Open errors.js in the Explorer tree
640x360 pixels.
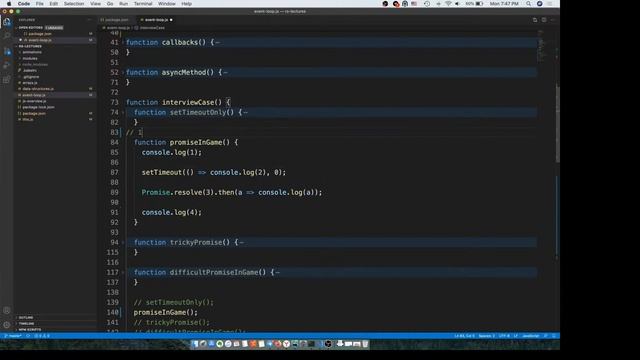coord(30,83)
